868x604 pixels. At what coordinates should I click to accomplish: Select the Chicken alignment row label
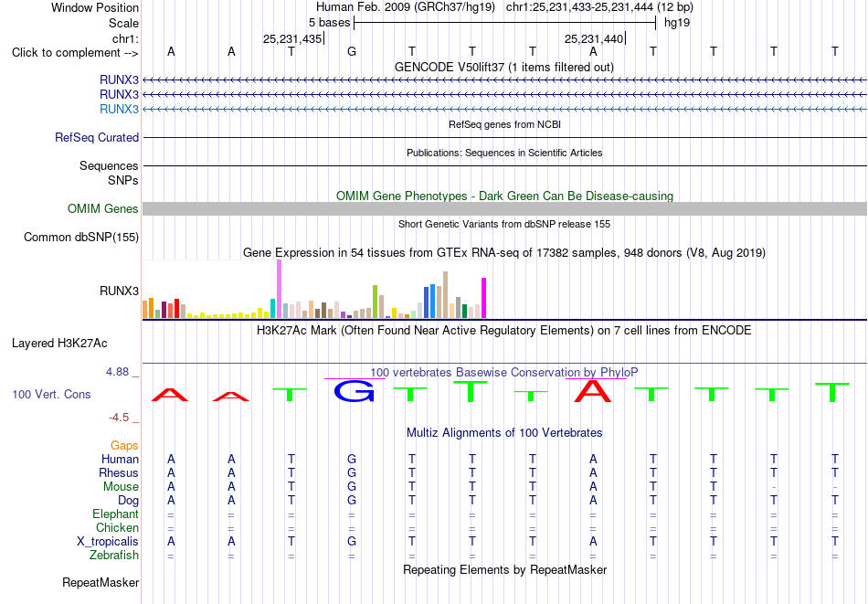click(x=117, y=527)
